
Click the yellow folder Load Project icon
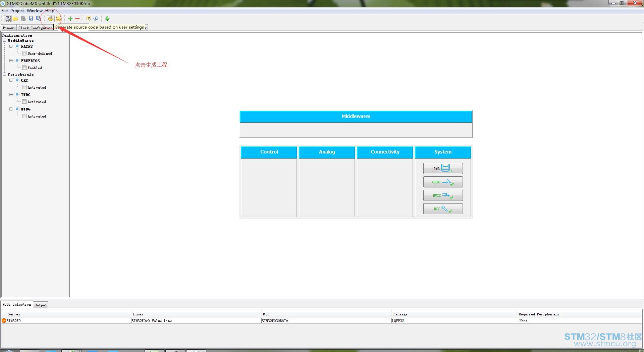15,18
